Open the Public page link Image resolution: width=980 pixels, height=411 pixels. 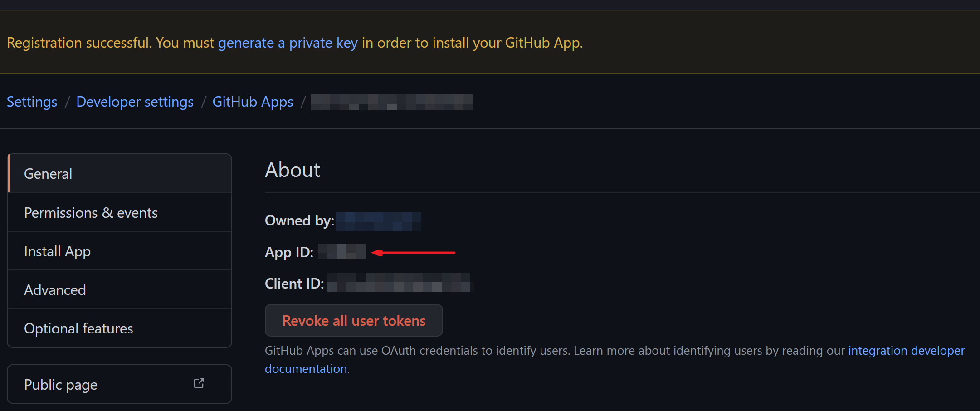(x=120, y=384)
